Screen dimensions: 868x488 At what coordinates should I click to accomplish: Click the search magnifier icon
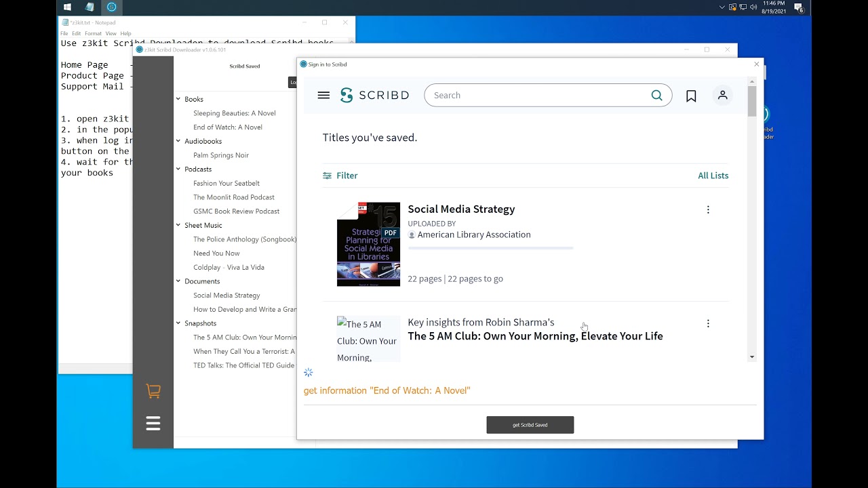pos(656,96)
